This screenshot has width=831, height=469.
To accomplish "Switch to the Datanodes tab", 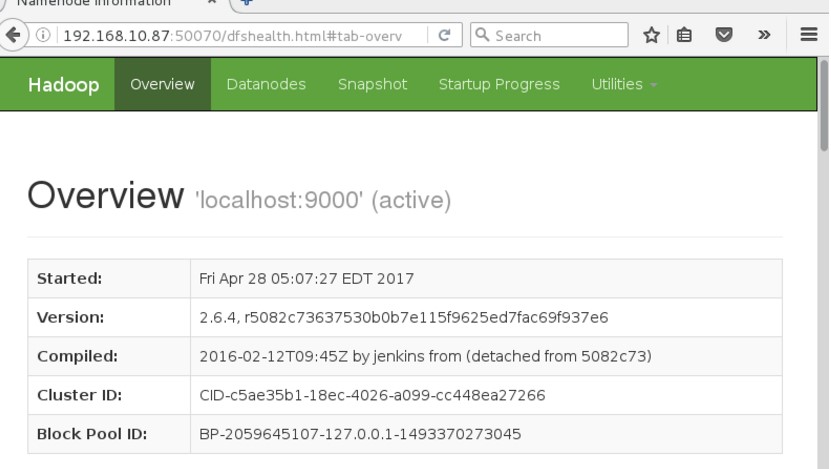I will (266, 84).
